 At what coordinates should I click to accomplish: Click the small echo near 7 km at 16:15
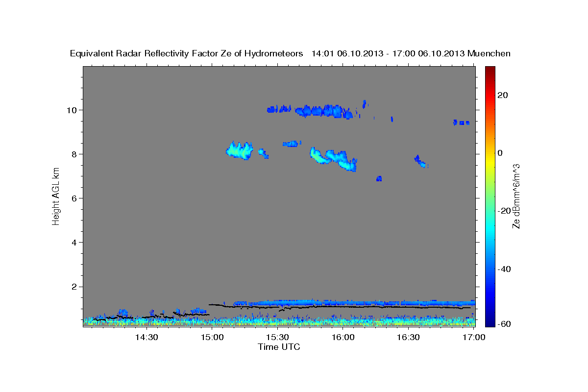(379, 178)
